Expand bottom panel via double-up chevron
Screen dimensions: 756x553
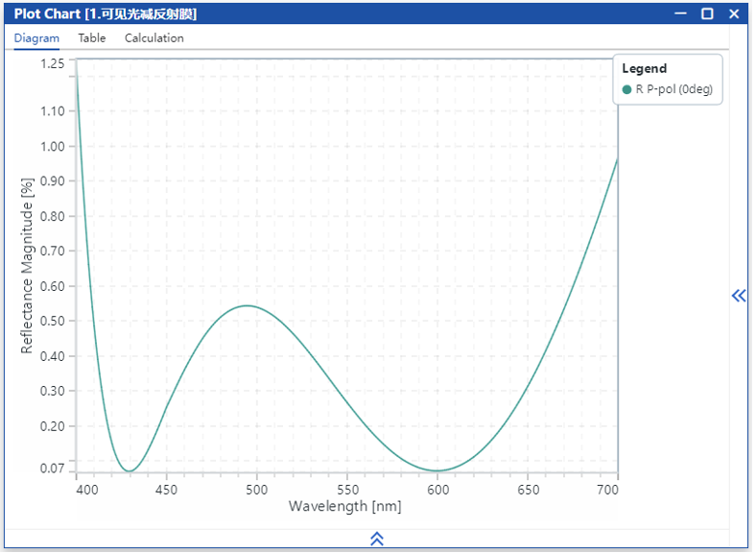click(377, 540)
